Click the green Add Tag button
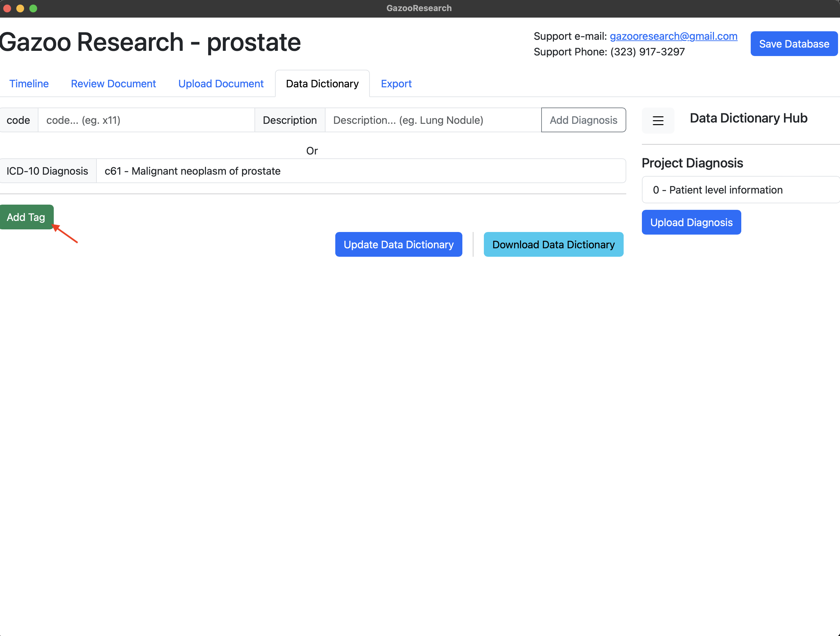Image resolution: width=840 pixels, height=636 pixels. tap(26, 217)
